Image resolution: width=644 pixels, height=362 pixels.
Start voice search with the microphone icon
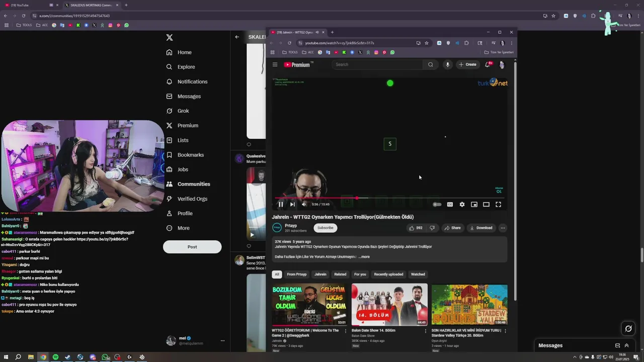tap(447, 64)
